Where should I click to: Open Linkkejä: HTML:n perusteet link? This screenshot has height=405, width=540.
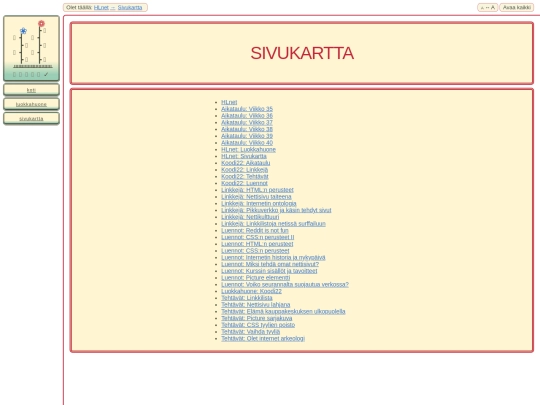pos(257,190)
